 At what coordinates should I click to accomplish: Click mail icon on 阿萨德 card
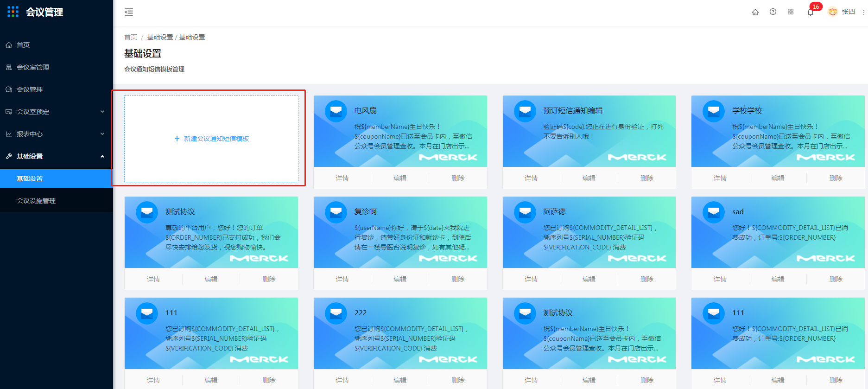click(525, 212)
